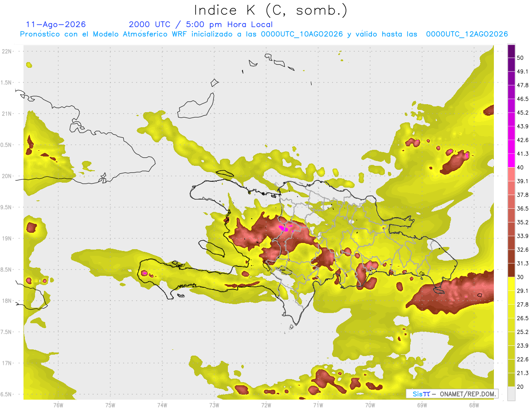532x411 pixels.
Task: Click the colorbar value "47.8"
Action: click(523, 85)
